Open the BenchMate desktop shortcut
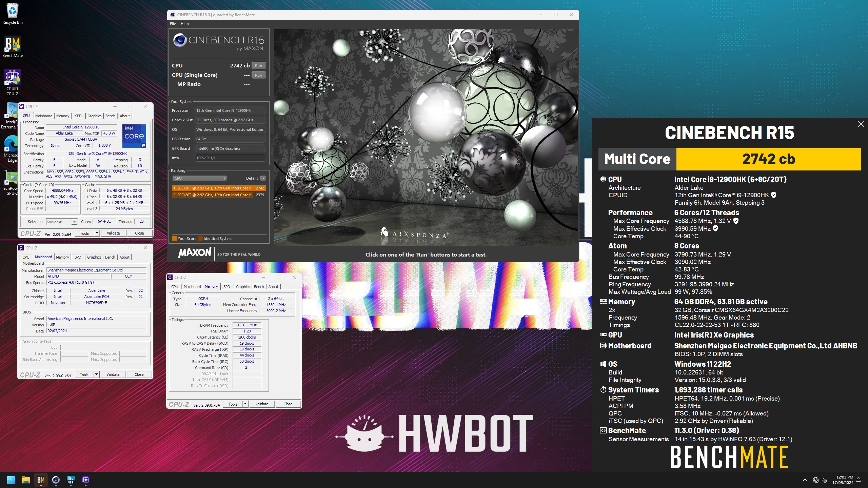The width and height of the screenshot is (868, 488). pyautogui.click(x=13, y=47)
